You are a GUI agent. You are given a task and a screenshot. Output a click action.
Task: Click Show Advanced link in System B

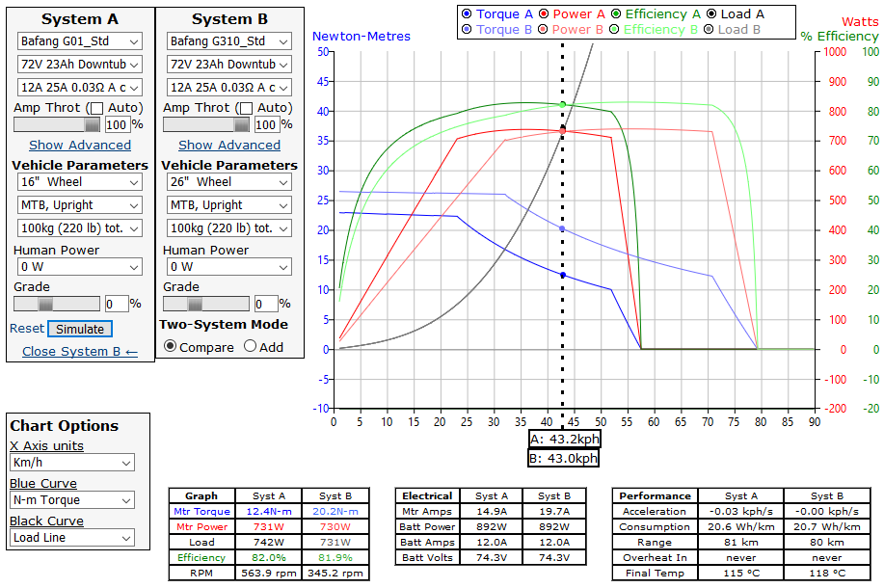click(229, 145)
